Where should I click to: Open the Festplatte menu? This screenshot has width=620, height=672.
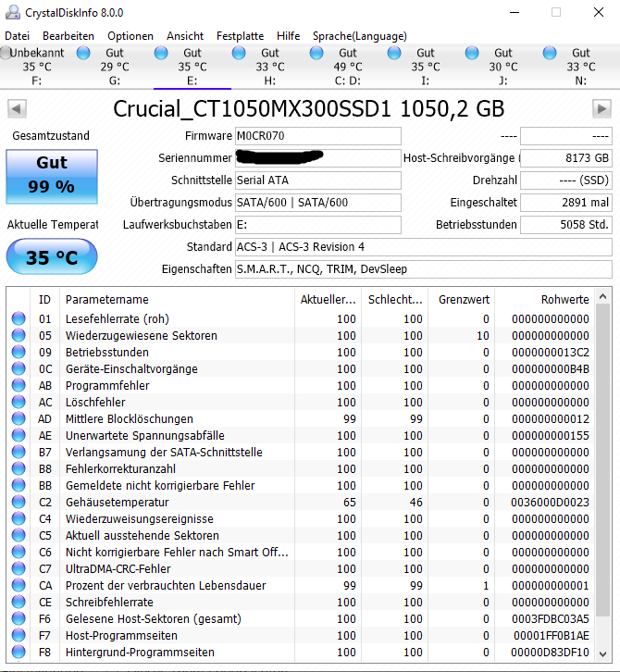click(x=240, y=36)
